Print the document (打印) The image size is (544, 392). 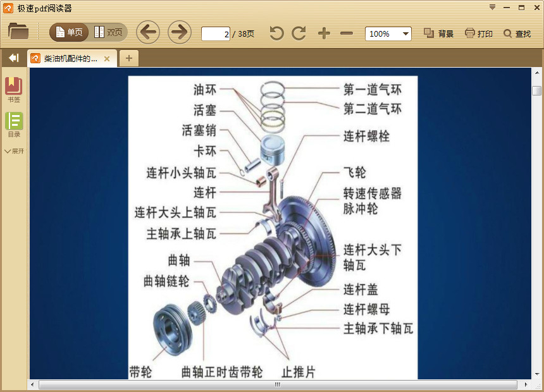coord(478,34)
